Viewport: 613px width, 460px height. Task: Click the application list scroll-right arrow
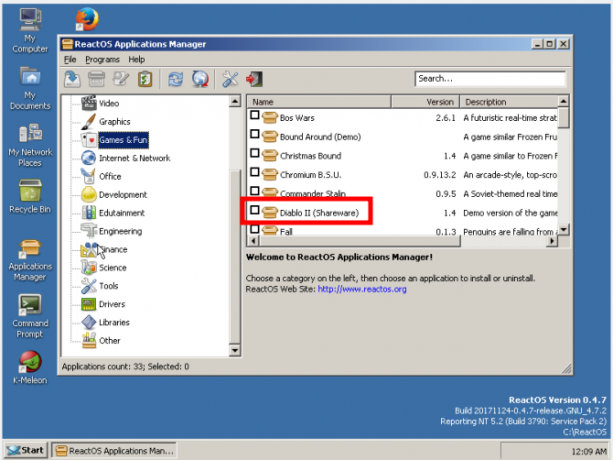pos(552,241)
